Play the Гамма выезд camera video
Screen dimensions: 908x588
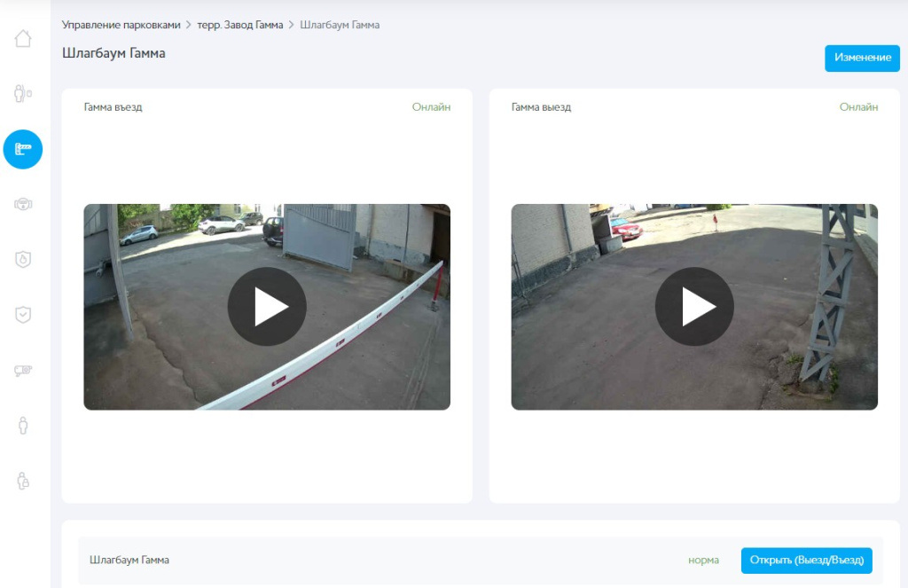point(694,307)
